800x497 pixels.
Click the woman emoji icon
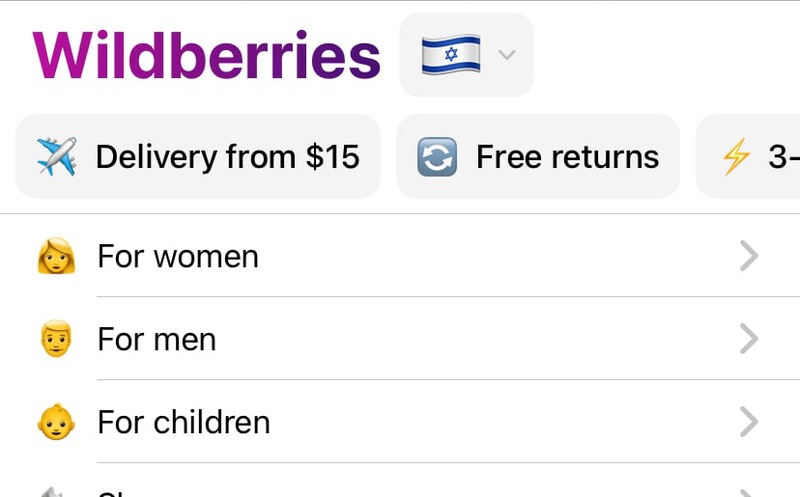click(x=57, y=256)
